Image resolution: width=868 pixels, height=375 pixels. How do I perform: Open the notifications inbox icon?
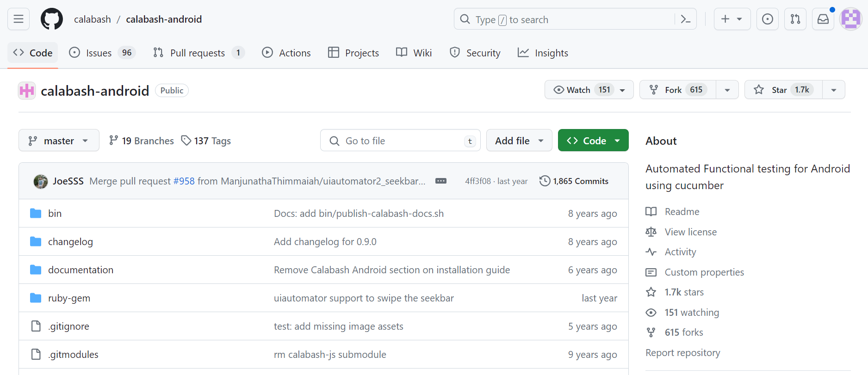(x=823, y=19)
